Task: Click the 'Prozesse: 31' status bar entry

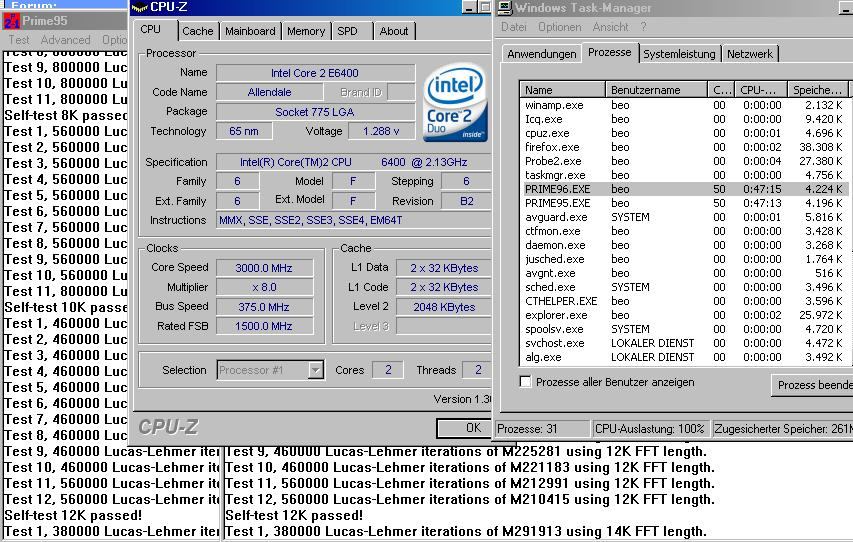Action: (542, 429)
